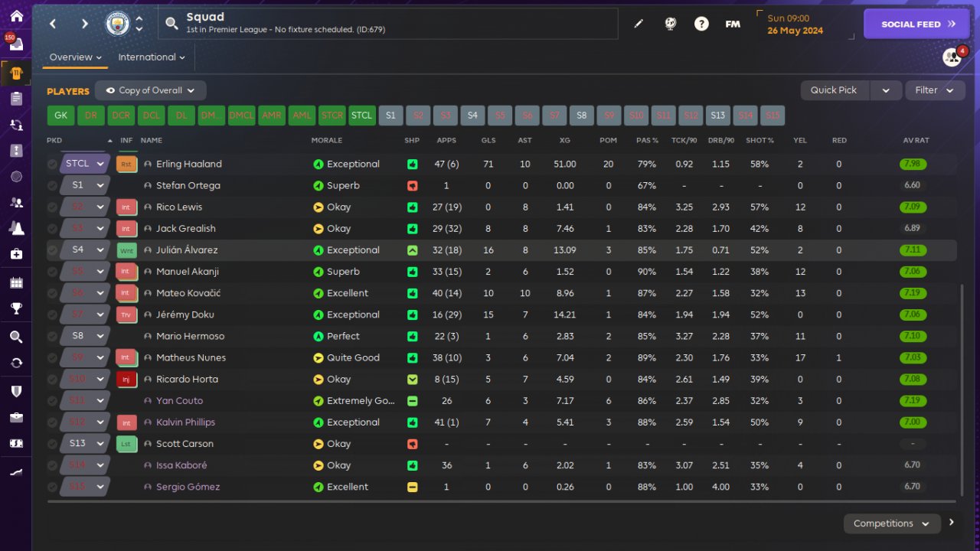Click the Manchester City club badge
Image resolution: width=980 pixels, height=551 pixels.
point(117,24)
